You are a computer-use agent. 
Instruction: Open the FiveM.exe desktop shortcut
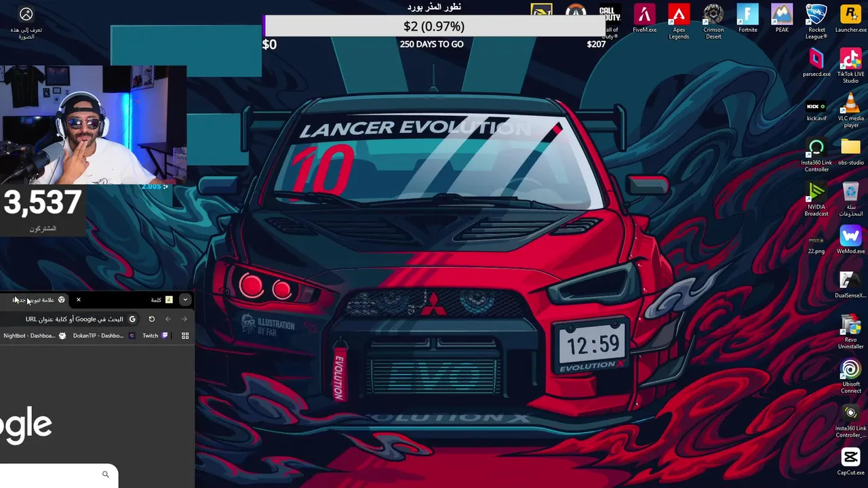click(644, 18)
